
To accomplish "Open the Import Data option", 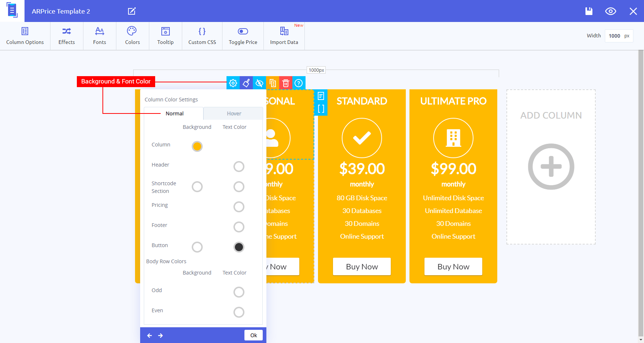I will pos(284,36).
